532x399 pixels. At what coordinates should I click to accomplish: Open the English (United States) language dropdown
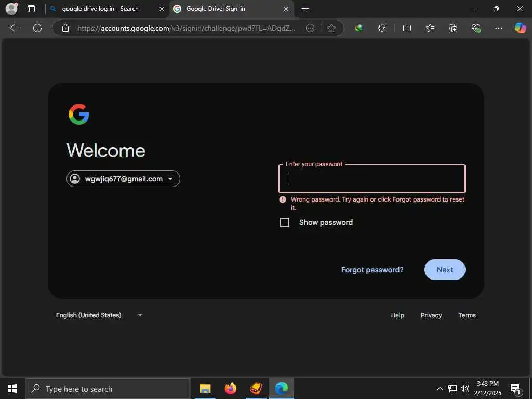point(99,315)
